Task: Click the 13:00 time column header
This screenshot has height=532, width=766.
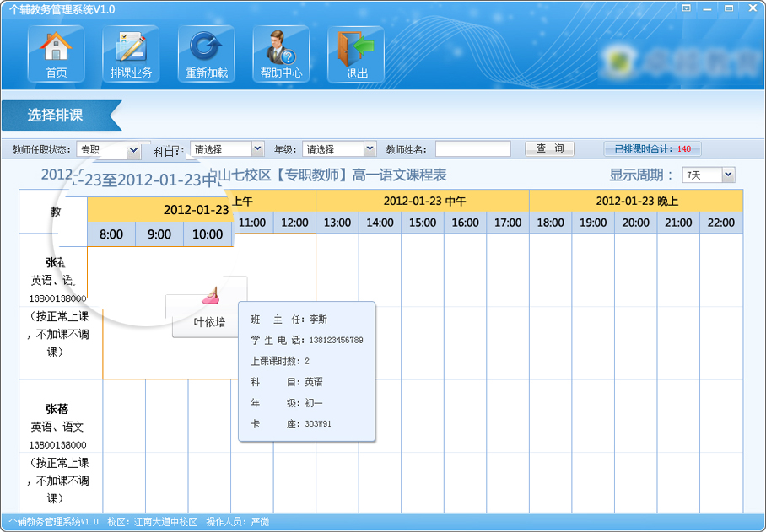Action: coord(337,223)
